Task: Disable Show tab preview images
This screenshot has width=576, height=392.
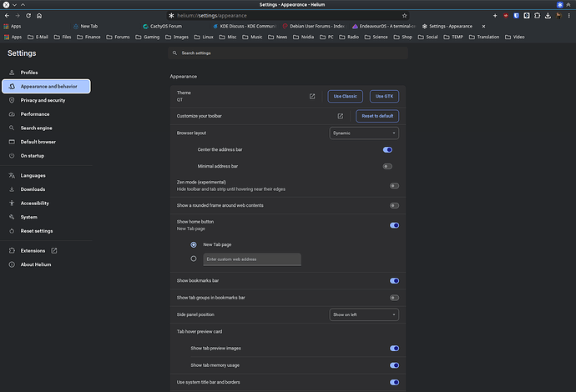Action: (394, 349)
